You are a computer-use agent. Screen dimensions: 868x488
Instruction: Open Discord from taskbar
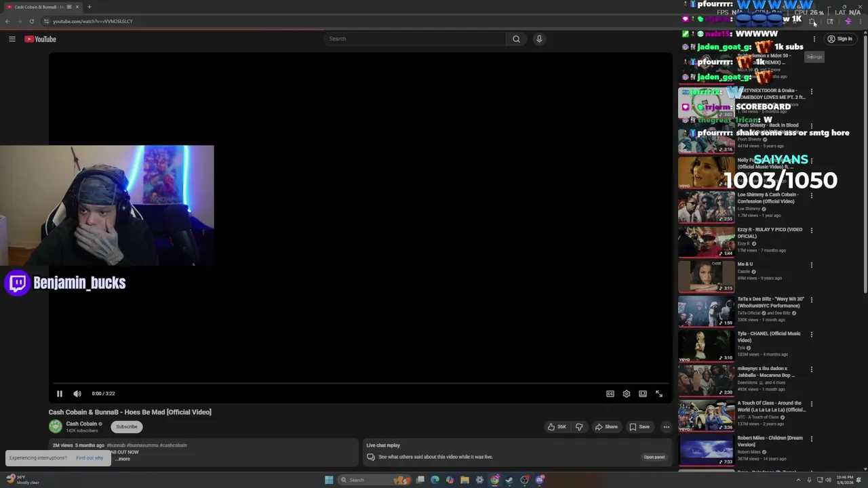pos(540,480)
